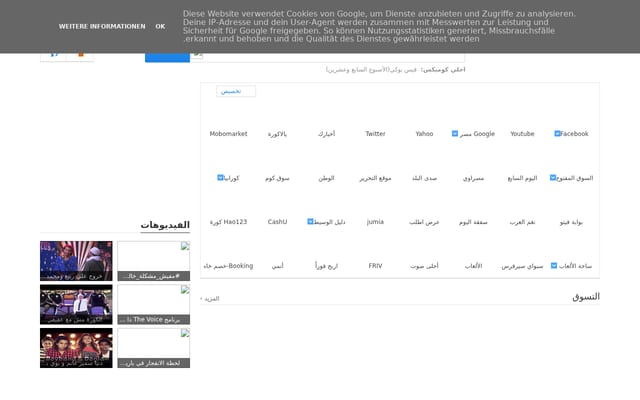Open the Jumia link
Image resolution: width=640 pixels, height=400 pixels.
pyautogui.click(x=375, y=222)
